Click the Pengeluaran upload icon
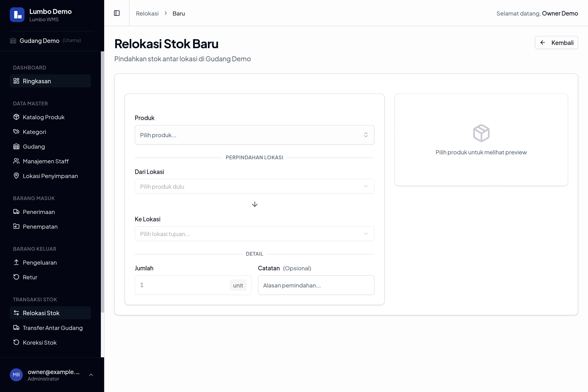 16,262
